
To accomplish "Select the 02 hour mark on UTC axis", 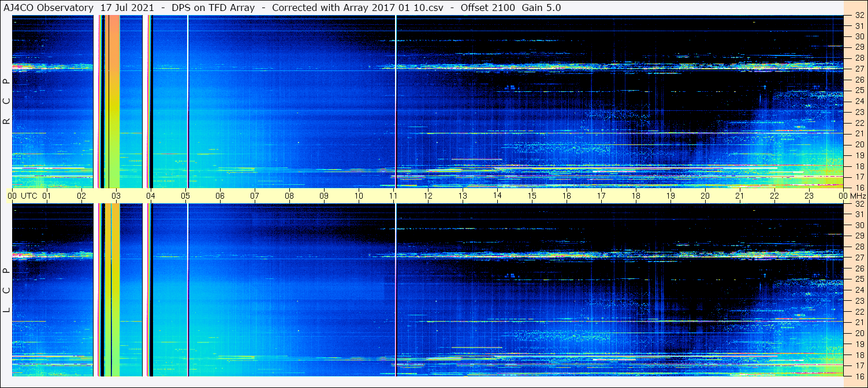I will coord(81,196).
